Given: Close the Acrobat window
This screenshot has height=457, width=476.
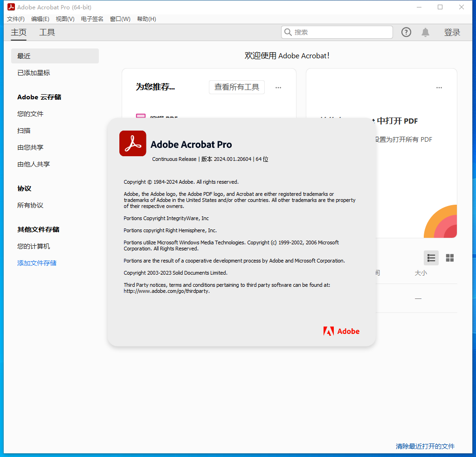Looking at the screenshot, I should click(462, 7).
